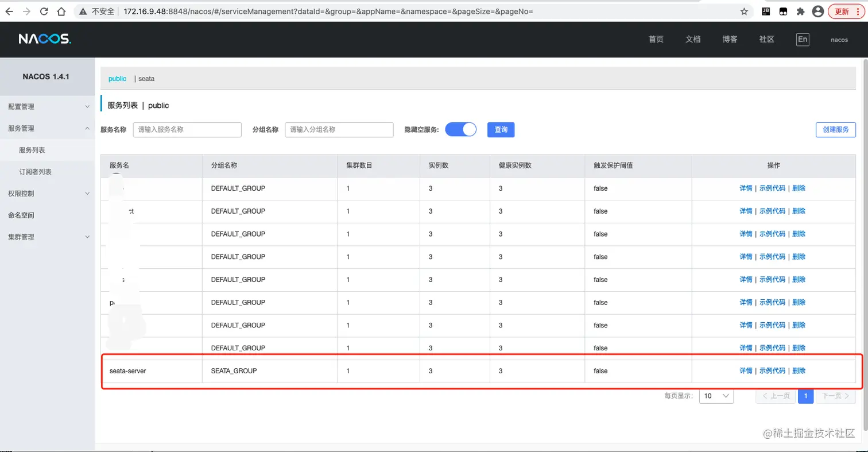Open the extensions puzzle icon

click(800, 11)
